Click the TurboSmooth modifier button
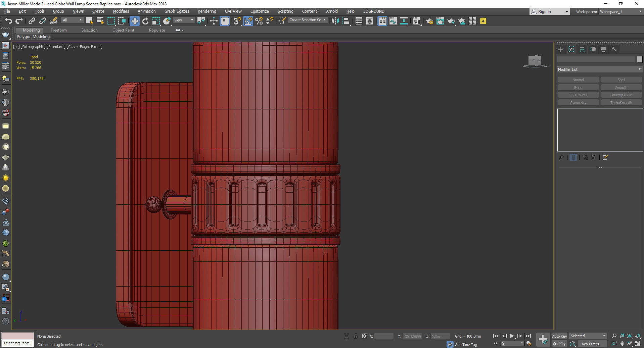 click(x=621, y=103)
